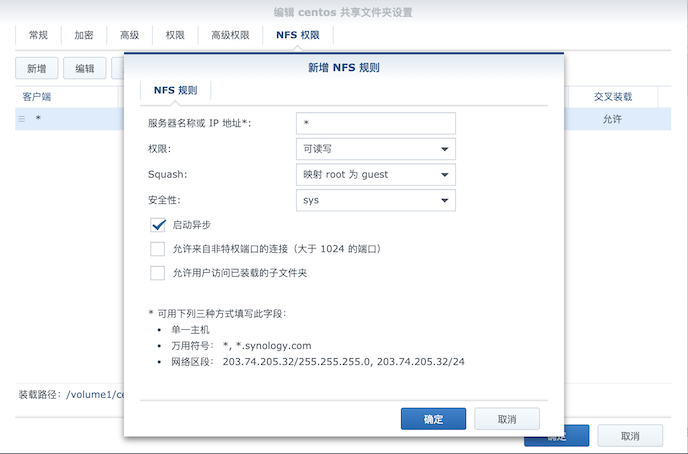Click the *.synology.com wildcard hint
The height and width of the screenshot is (454, 688).
coord(273,346)
